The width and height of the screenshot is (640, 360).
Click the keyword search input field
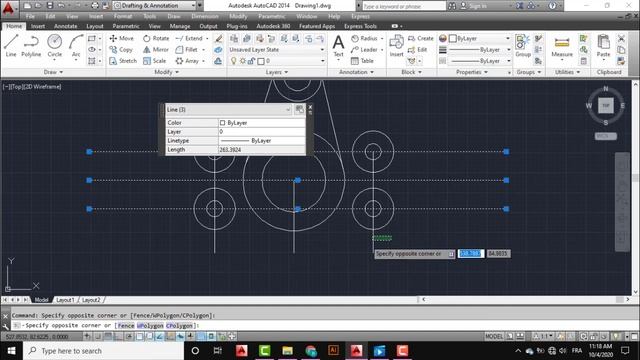(404, 6)
